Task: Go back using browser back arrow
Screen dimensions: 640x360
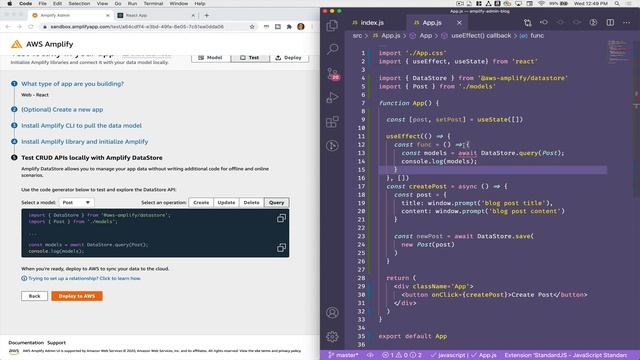Action: (8, 27)
